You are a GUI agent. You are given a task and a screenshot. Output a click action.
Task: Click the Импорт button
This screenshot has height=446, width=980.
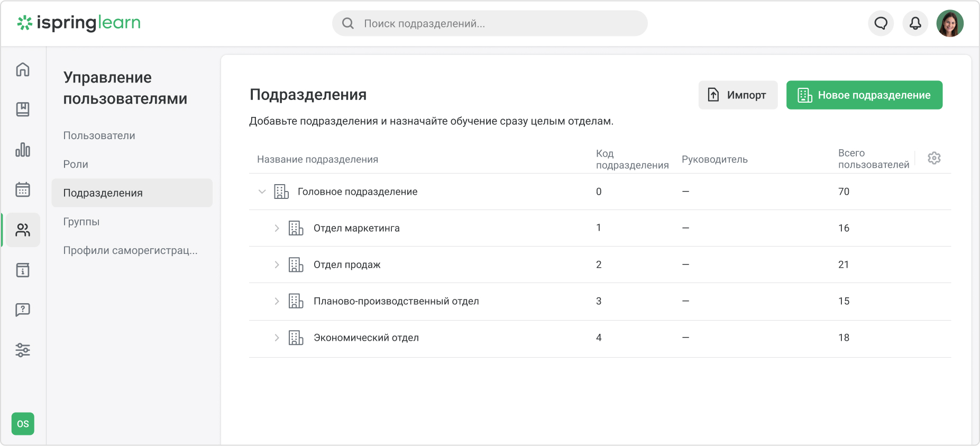tap(738, 95)
